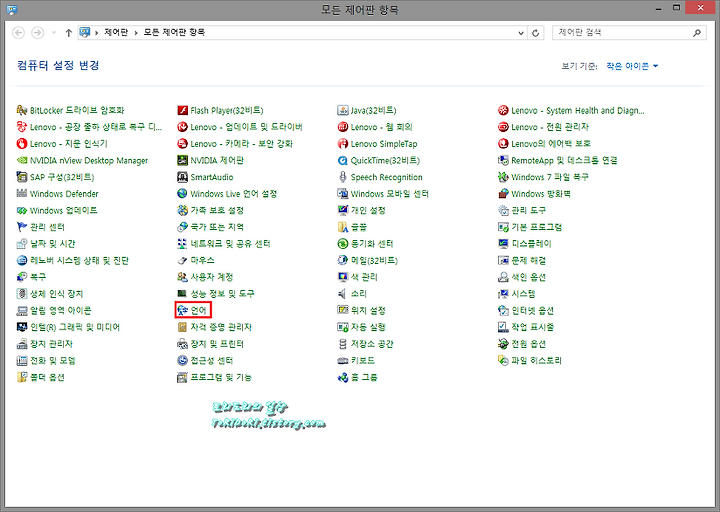Open the Lenovo - 전원 관리자 link
Viewport: 720px width, 512px height.
pos(550,127)
